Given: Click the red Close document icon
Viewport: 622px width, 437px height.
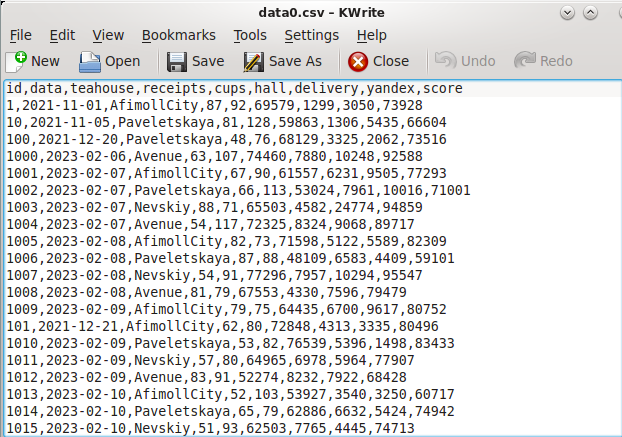Looking at the screenshot, I should point(358,62).
